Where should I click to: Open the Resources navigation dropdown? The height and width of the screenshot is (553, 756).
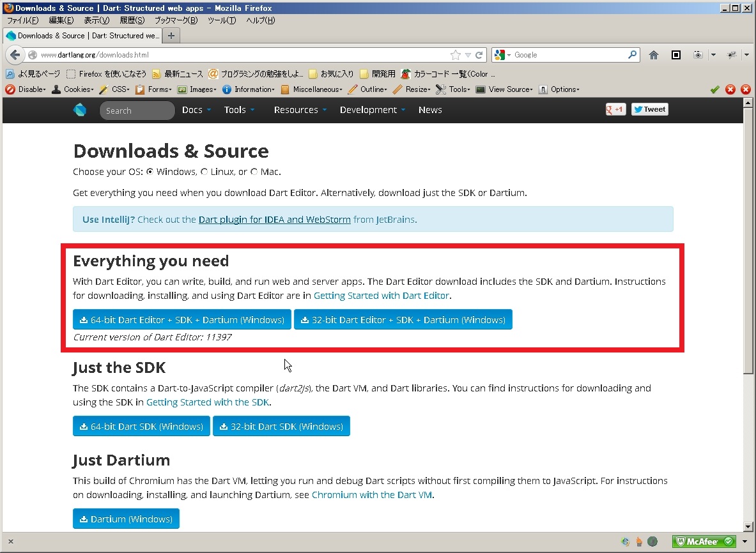[300, 110]
